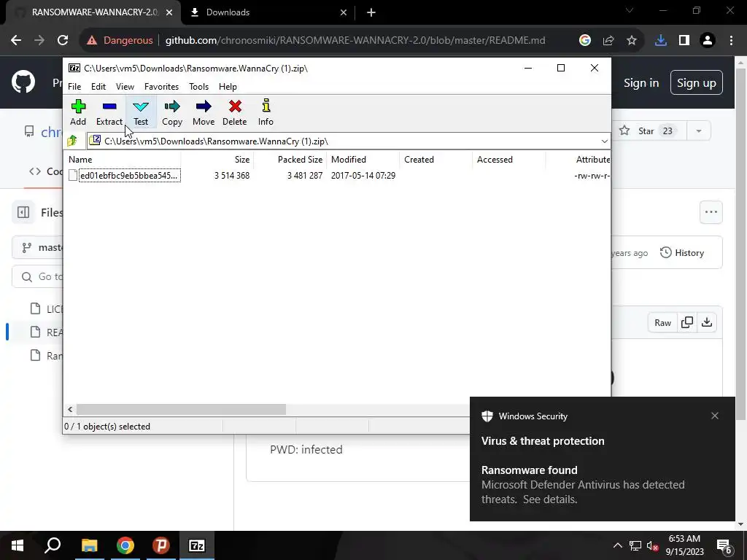
Task: Open the Tools menu in 7-Zip
Action: (198, 87)
